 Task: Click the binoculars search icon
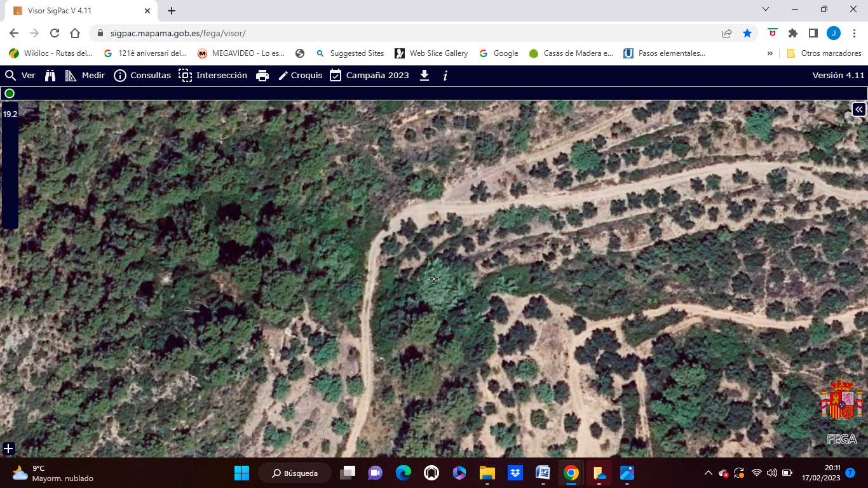[50, 76]
